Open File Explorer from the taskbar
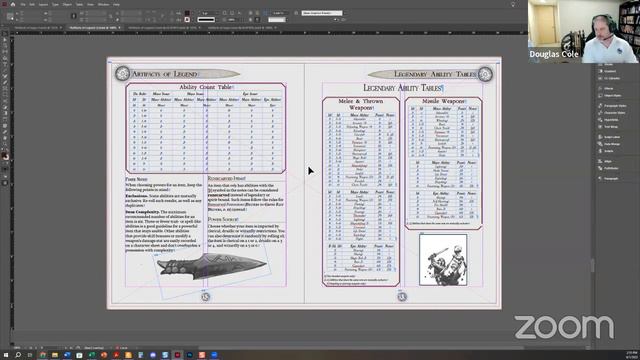The height and width of the screenshot is (360, 640). pyautogui.click(x=55, y=356)
